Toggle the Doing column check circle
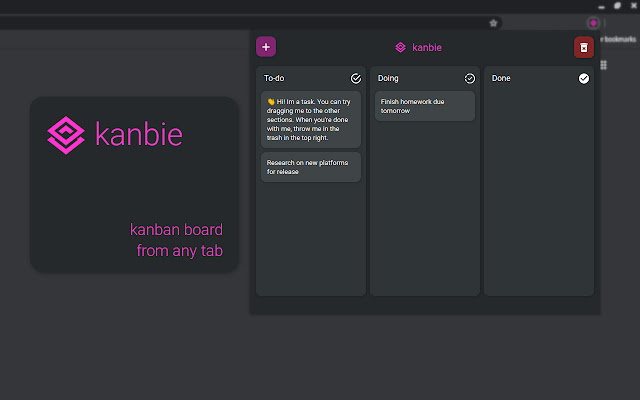Screen dimensions: 640x400 (470, 78)
